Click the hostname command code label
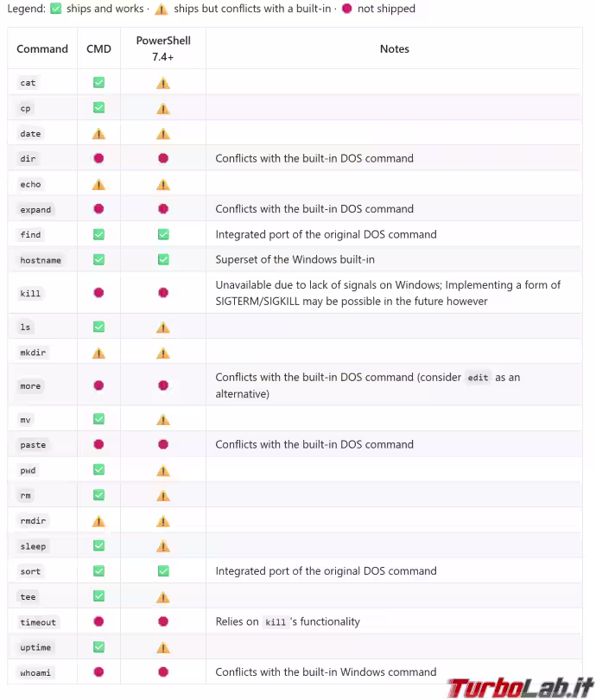596x700 pixels. click(41, 260)
